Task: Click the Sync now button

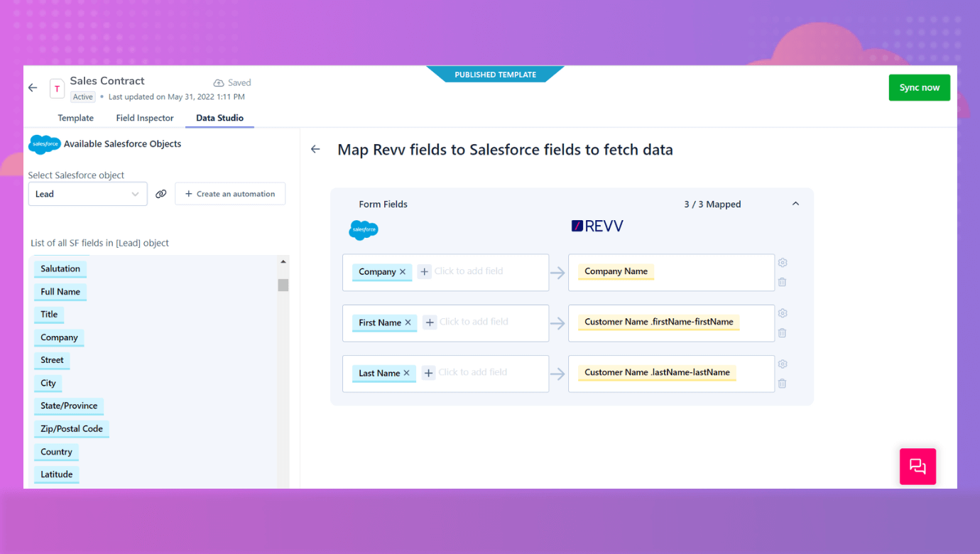Action: pyautogui.click(x=919, y=87)
